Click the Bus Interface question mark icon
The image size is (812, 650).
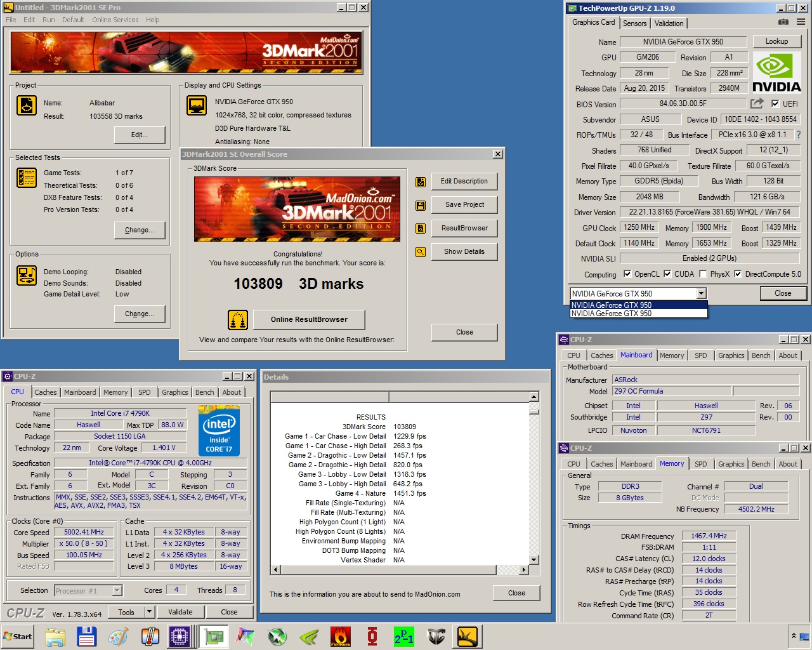(798, 135)
